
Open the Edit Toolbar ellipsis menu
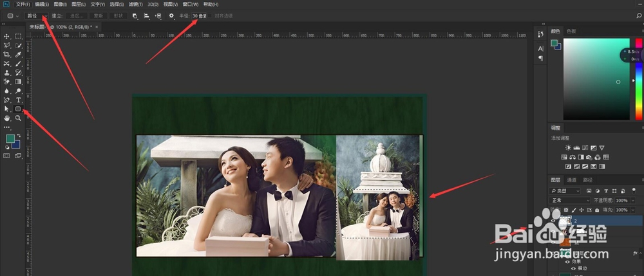click(6, 127)
